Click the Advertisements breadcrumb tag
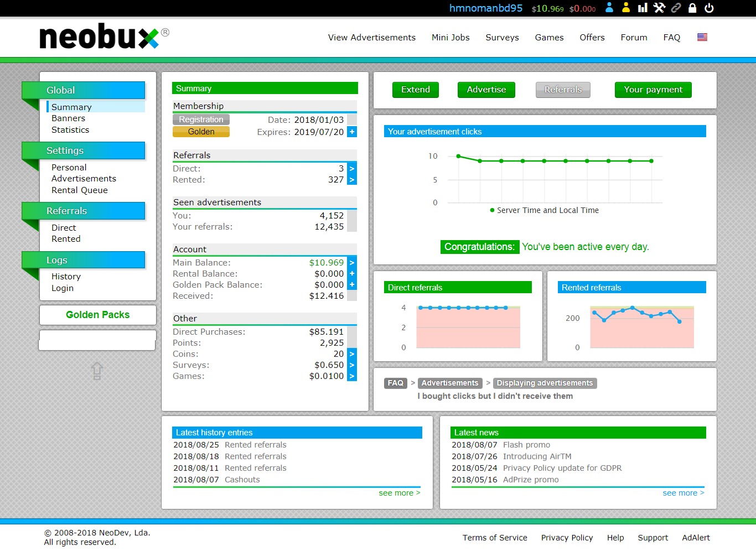This screenshot has width=756, height=551. [x=450, y=383]
